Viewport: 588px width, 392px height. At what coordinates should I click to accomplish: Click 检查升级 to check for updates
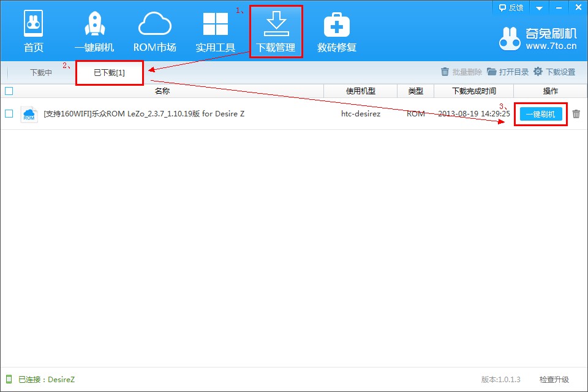[x=554, y=380]
